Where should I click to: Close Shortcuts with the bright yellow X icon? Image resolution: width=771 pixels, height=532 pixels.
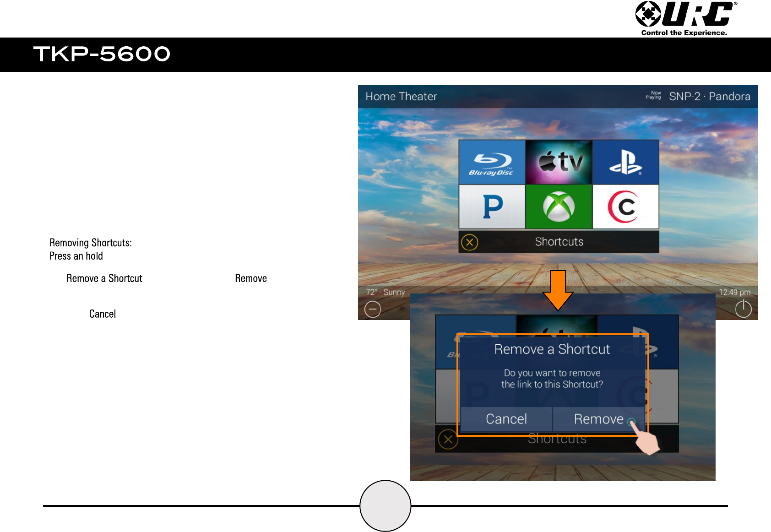[x=470, y=242]
